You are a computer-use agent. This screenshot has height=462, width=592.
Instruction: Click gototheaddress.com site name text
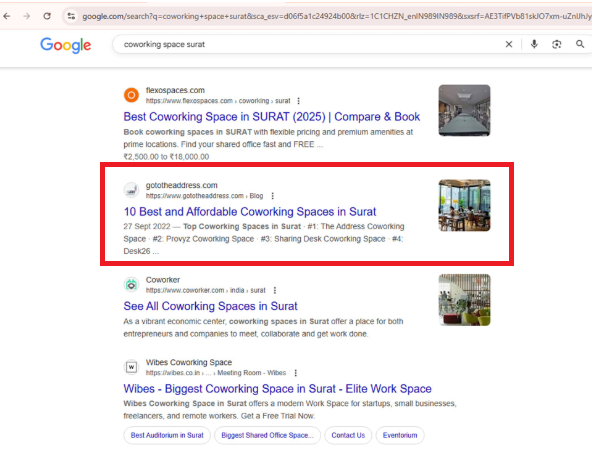tap(182, 185)
